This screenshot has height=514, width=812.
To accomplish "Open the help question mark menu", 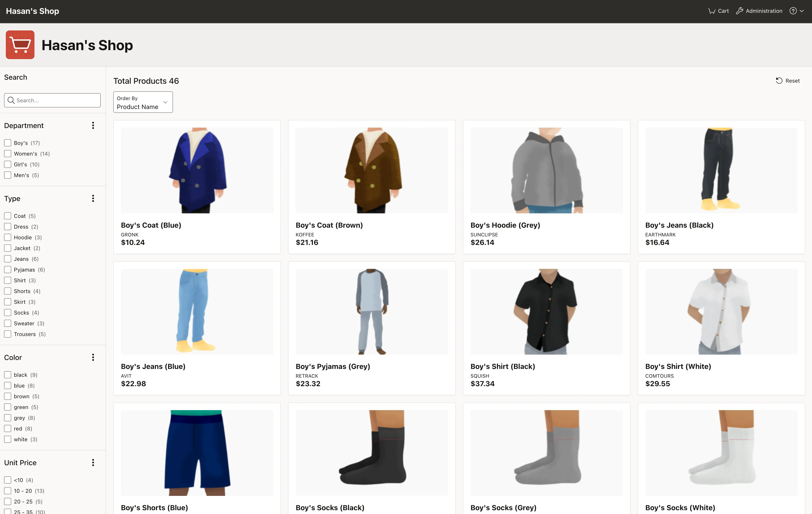I will click(x=793, y=11).
